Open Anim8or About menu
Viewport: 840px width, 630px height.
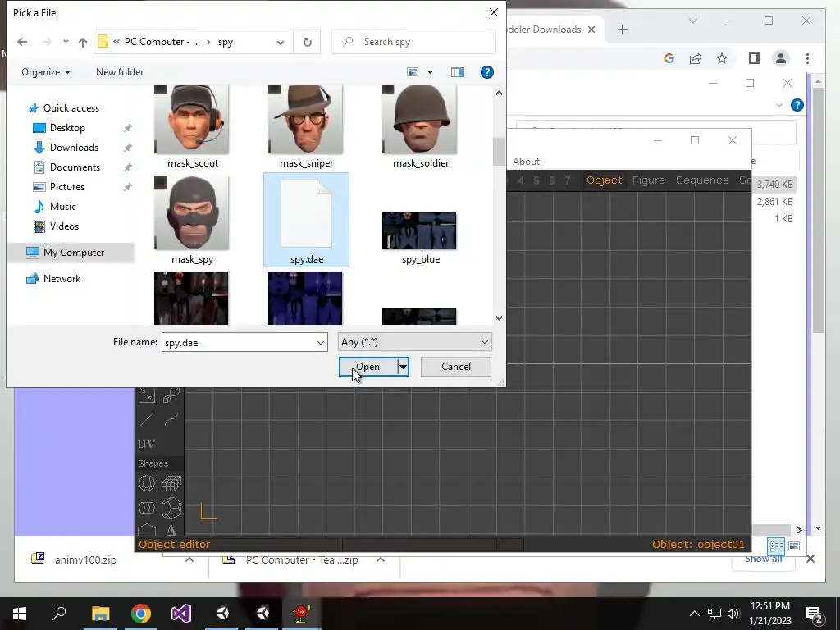tap(526, 162)
